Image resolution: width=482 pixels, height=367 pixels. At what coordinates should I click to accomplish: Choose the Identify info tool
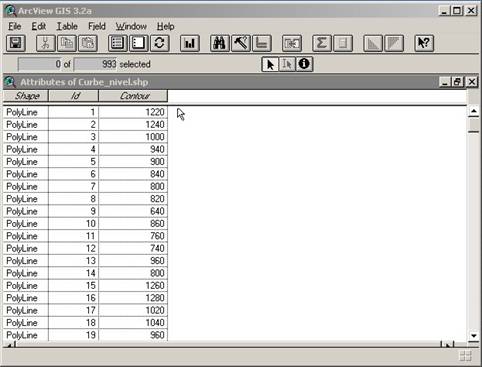pyautogui.click(x=304, y=64)
